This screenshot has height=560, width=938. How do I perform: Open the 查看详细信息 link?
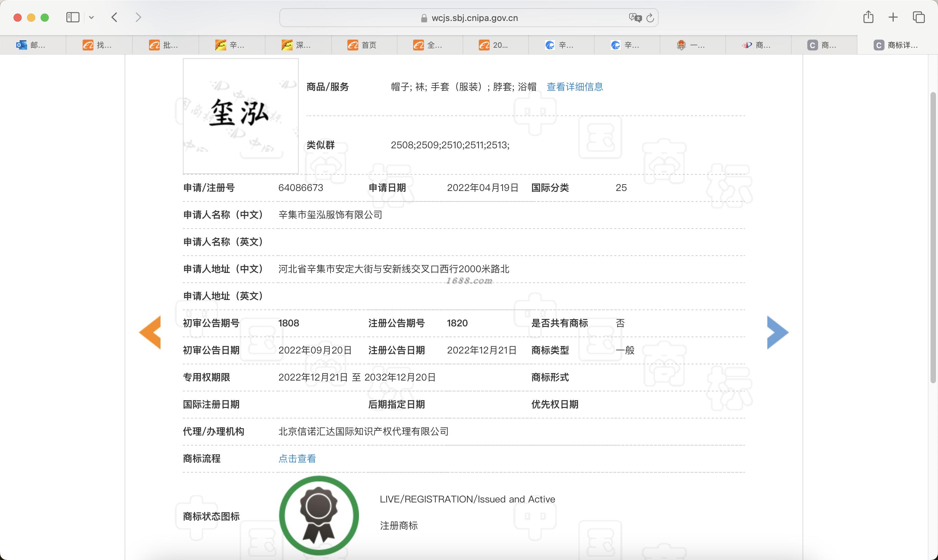point(574,87)
